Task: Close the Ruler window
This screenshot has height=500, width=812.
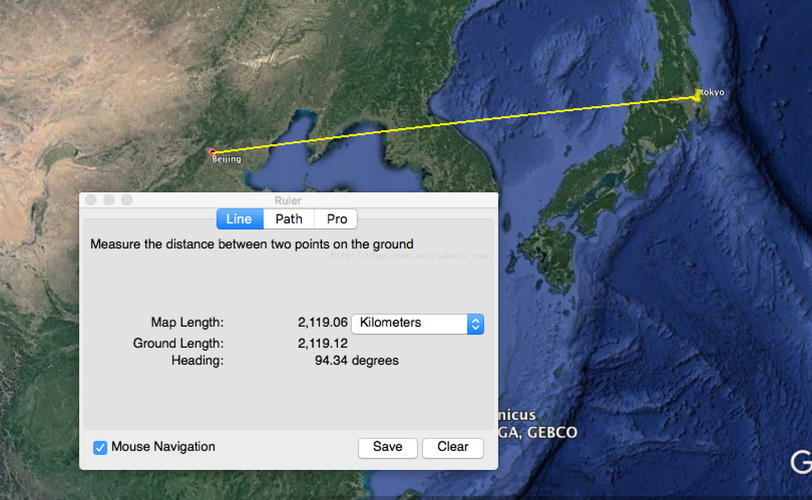Action: click(x=91, y=200)
